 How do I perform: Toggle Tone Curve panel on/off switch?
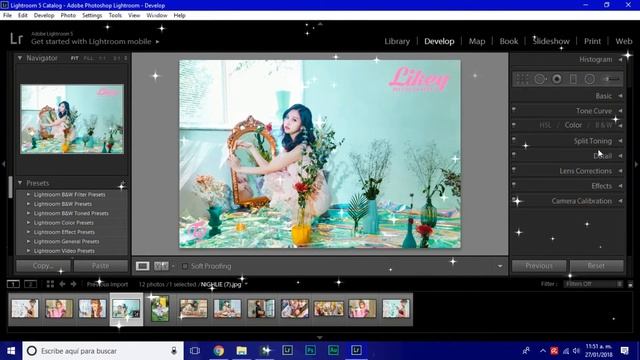pos(514,109)
